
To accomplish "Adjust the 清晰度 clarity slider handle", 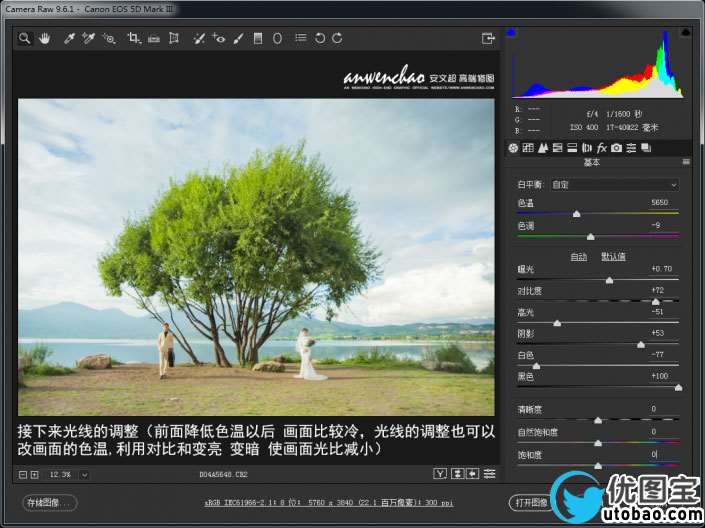I will click(x=598, y=421).
